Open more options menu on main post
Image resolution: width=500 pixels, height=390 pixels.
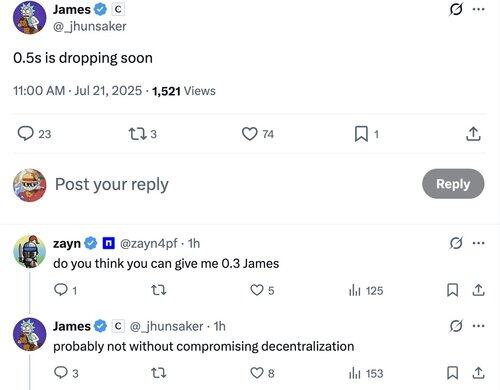pos(479,9)
